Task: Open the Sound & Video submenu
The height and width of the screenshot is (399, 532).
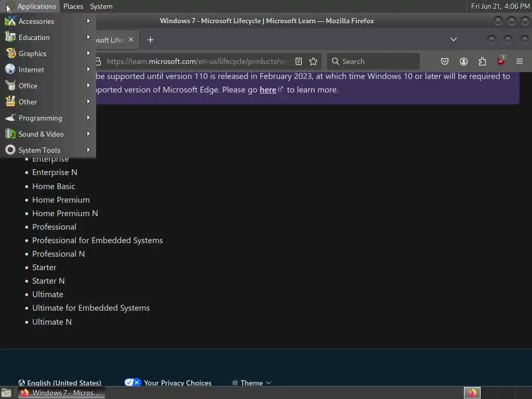Action: click(x=48, y=134)
